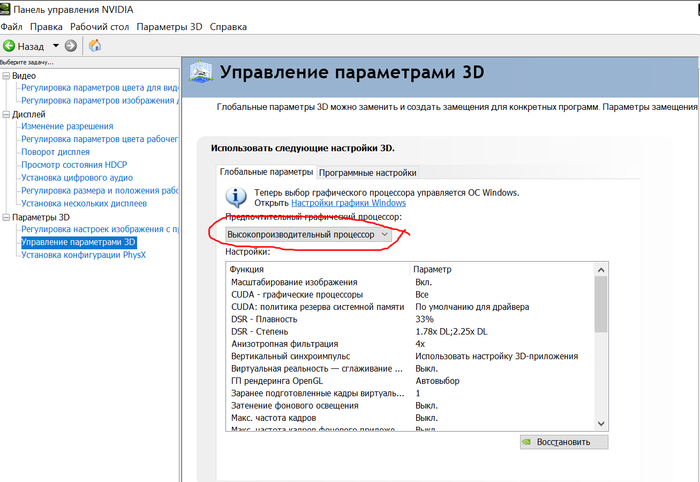700x482 pixels.
Task: Open Просмотр состояния HDCP page
Action: [74, 165]
